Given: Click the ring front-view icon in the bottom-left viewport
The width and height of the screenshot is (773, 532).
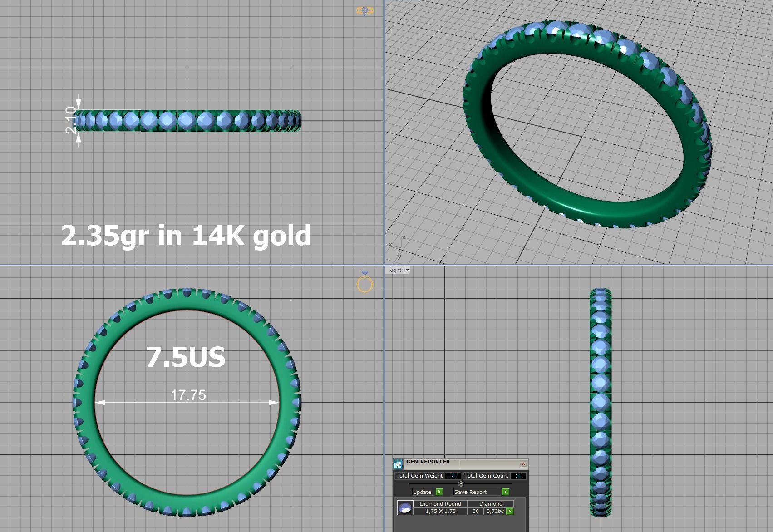Looking at the screenshot, I should [365, 281].
